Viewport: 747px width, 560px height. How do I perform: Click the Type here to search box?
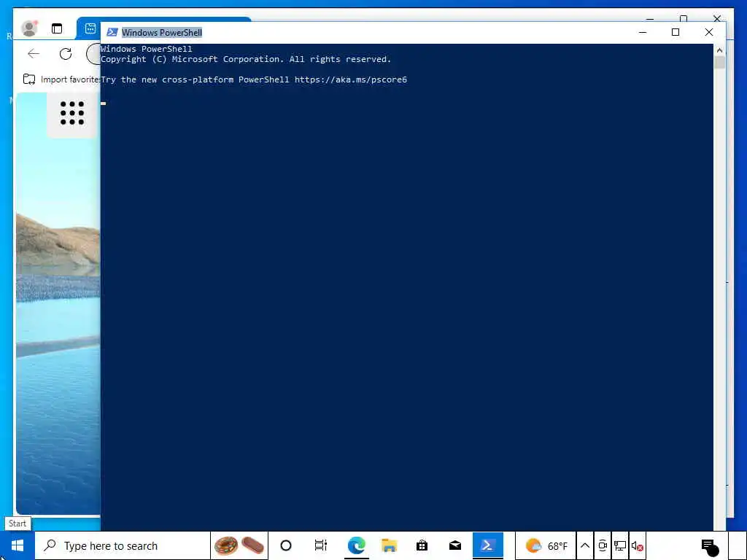[x=123, y=545]
